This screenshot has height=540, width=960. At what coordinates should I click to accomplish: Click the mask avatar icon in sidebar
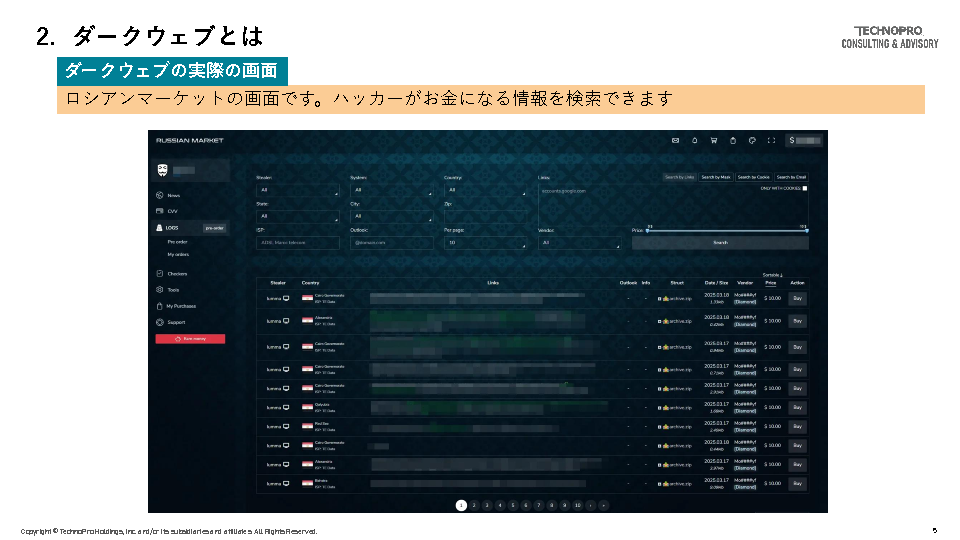tap(163, 170)
